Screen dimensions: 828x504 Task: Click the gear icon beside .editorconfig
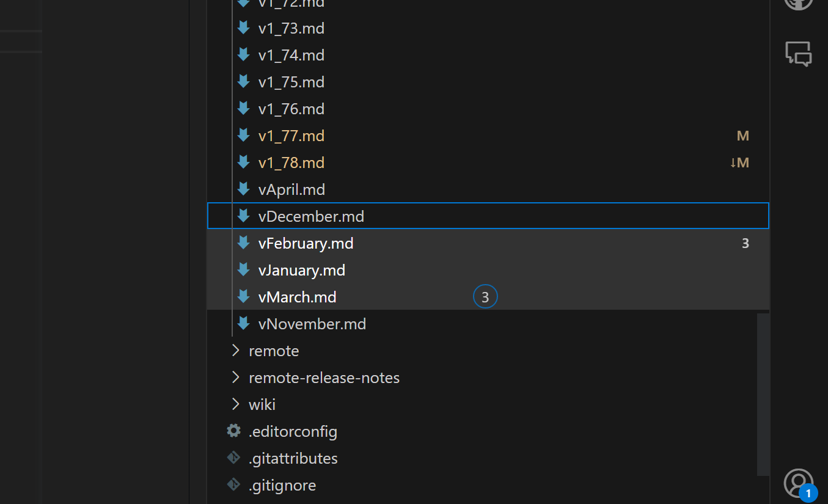pyautogui.click(x=233, y=431)
